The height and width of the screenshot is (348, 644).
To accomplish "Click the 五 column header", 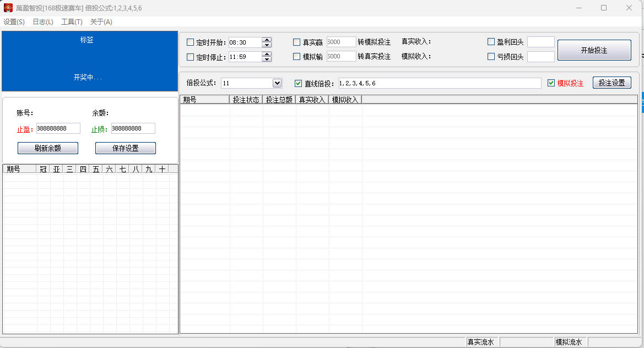I will coord(96,168).
